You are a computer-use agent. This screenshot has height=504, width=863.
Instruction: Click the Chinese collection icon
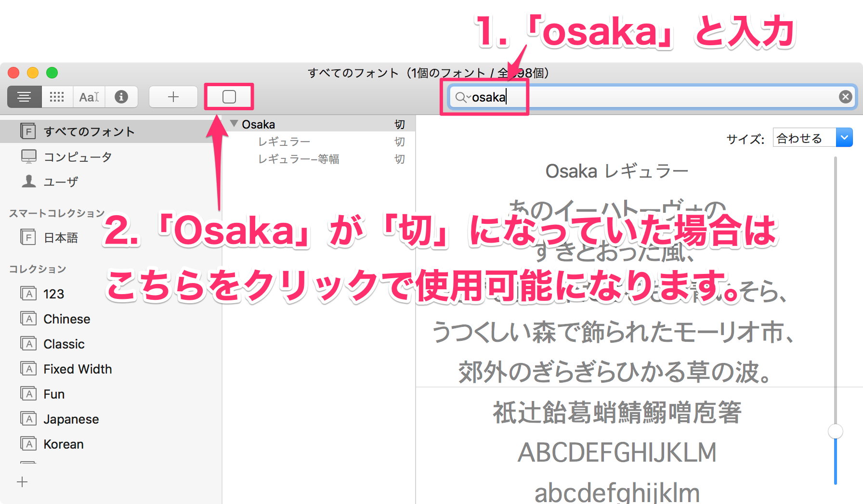(28, 319)
